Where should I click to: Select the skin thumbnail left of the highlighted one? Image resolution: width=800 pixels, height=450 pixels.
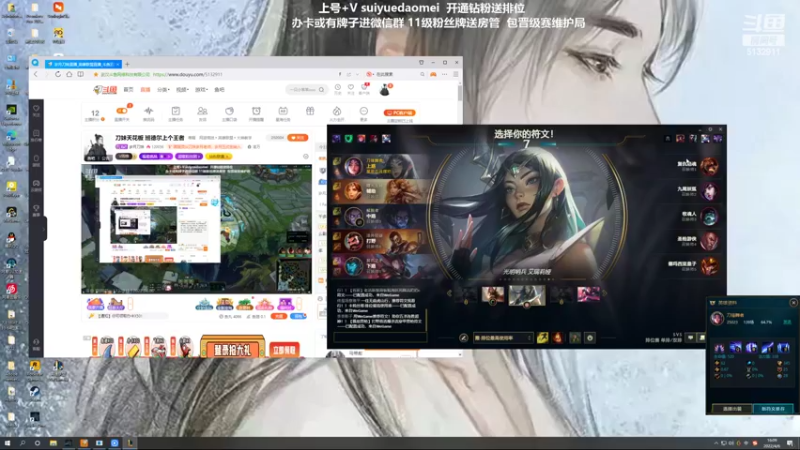[493, 294]
